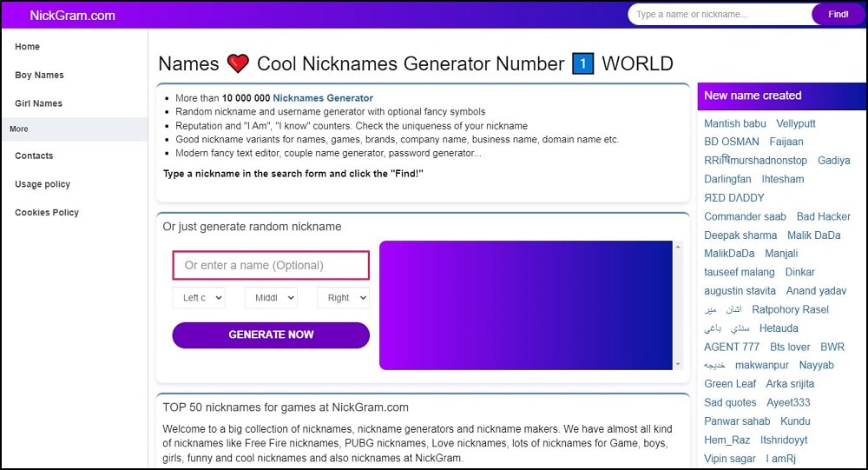Open the ЯΣD DΛDDY nickname link
This screenshot has width=868, height=470.
pos(734,198)
